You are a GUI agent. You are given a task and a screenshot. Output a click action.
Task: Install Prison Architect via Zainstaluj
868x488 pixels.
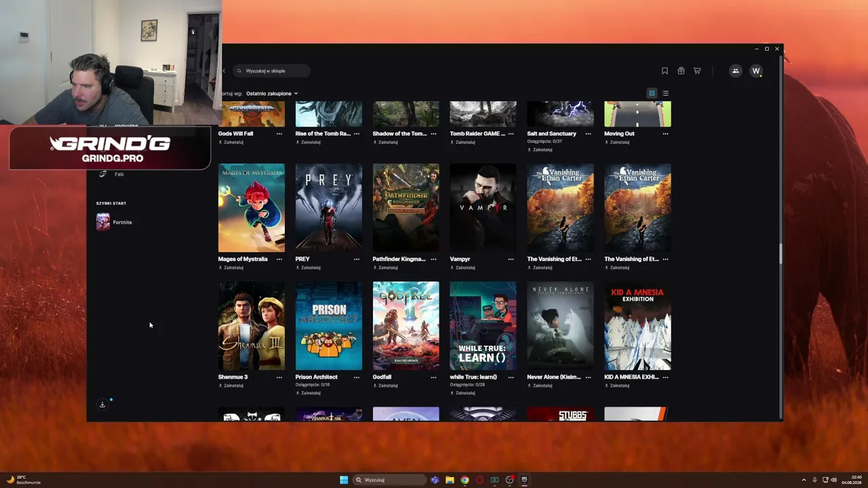pyautogui.click(x=309, y=393)
